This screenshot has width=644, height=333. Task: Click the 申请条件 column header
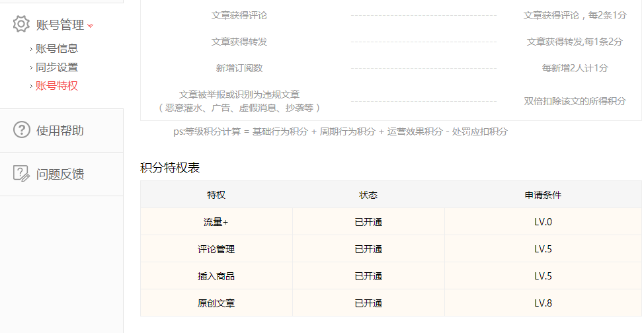point(543,195)
